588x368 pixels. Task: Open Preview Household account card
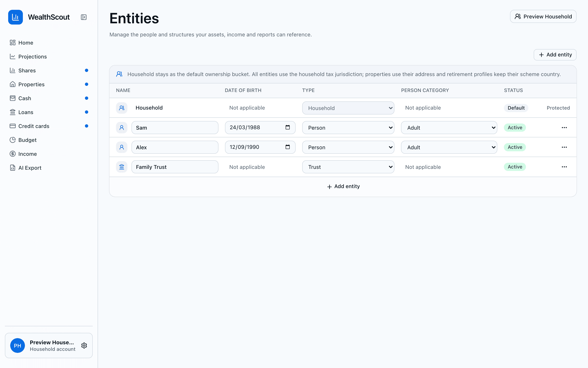coord(49,345)
